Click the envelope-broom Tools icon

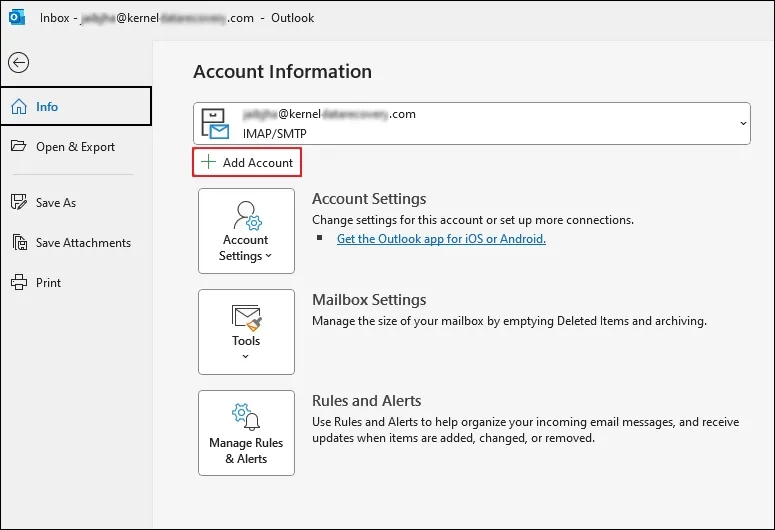coord(246,317)
